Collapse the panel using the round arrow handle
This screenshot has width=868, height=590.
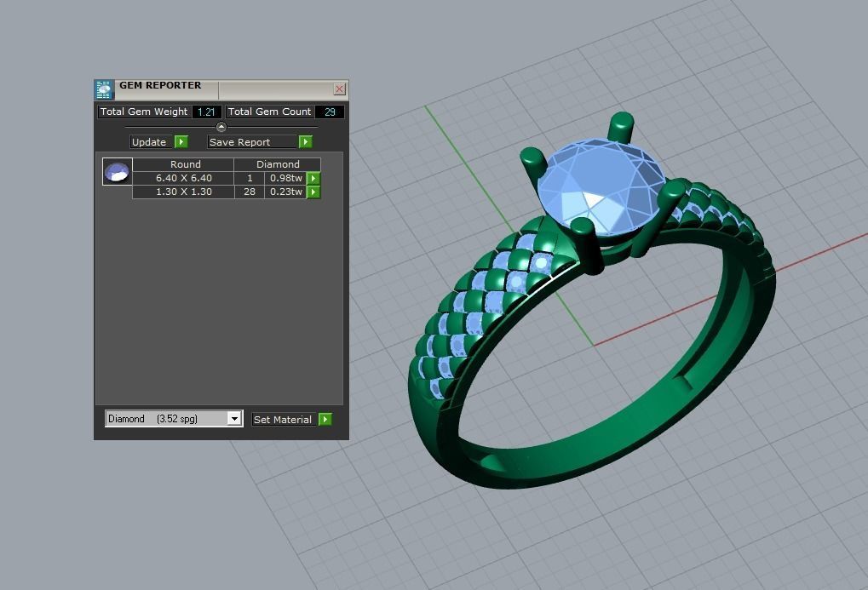point(221,128)
